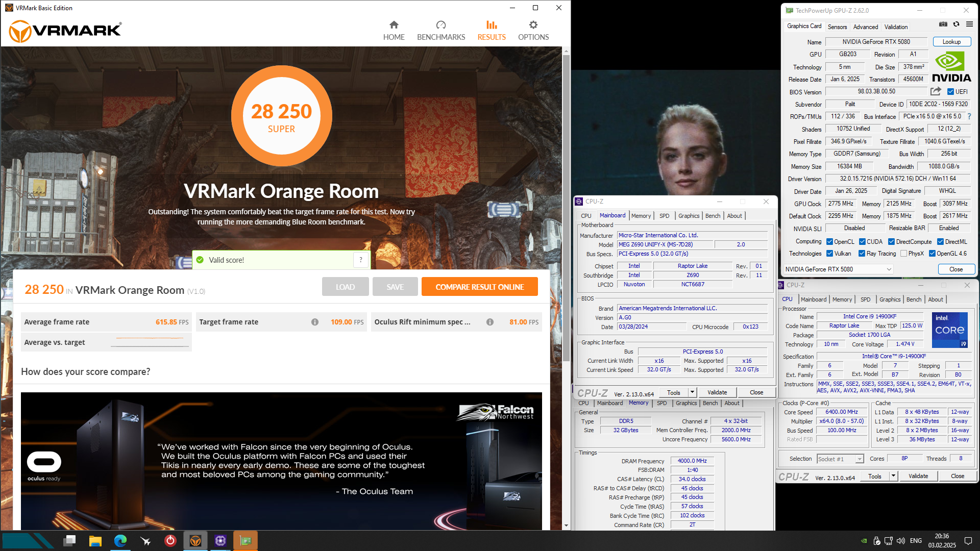Open the Windows Start button
Screen dimensions: 980x551
[28, 541]
